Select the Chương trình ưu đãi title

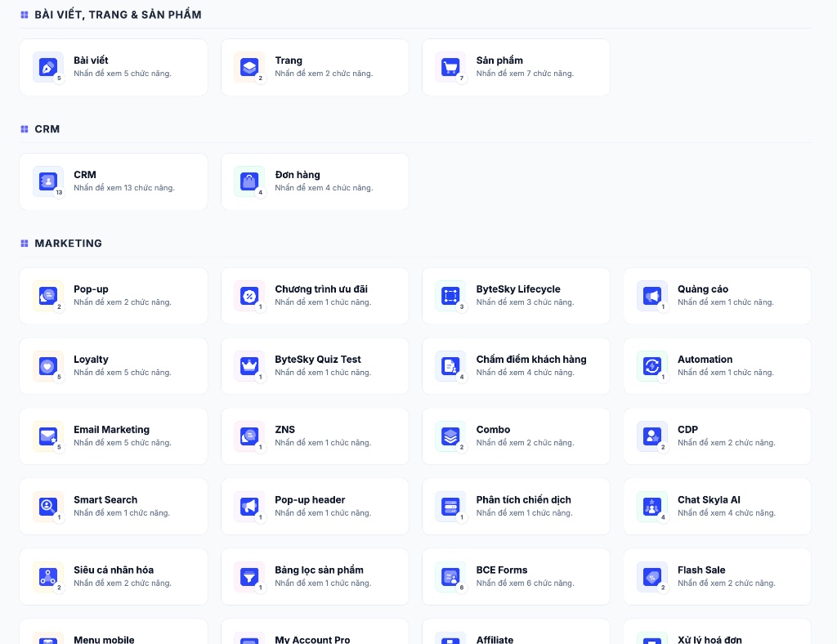(x=320, y=289)
